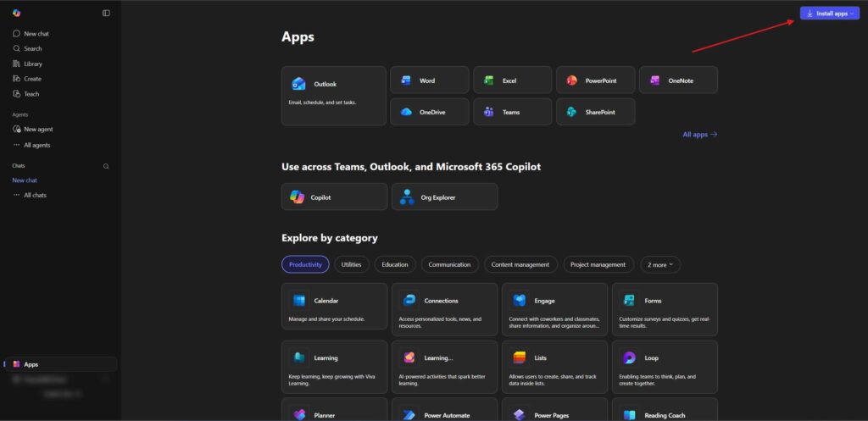The height and width of the screenshot is (421, 868).
Task: Switch to the Education category
Action: point(395,264)
